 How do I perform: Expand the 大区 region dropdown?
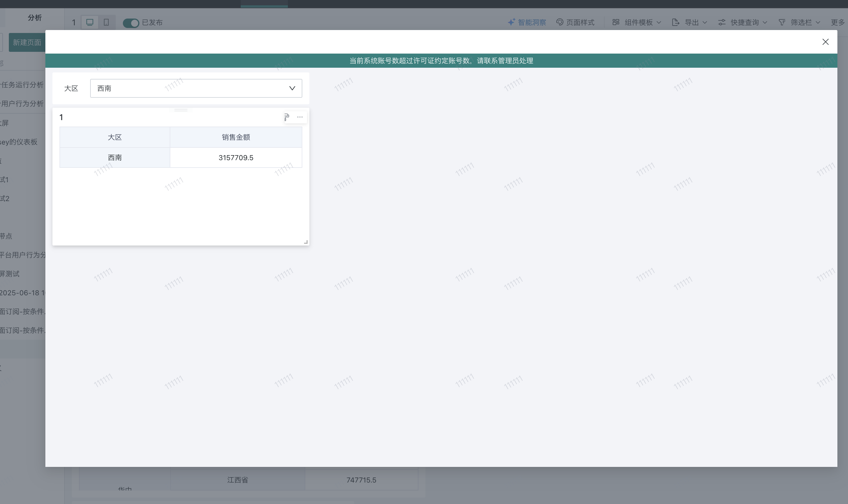coord(196,88)
